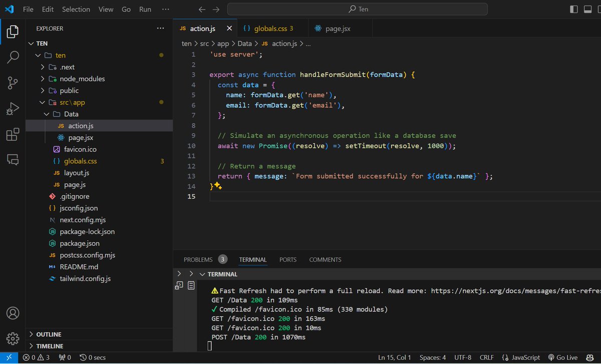Open page.jsx inside the Data folder

click(81, 138)
